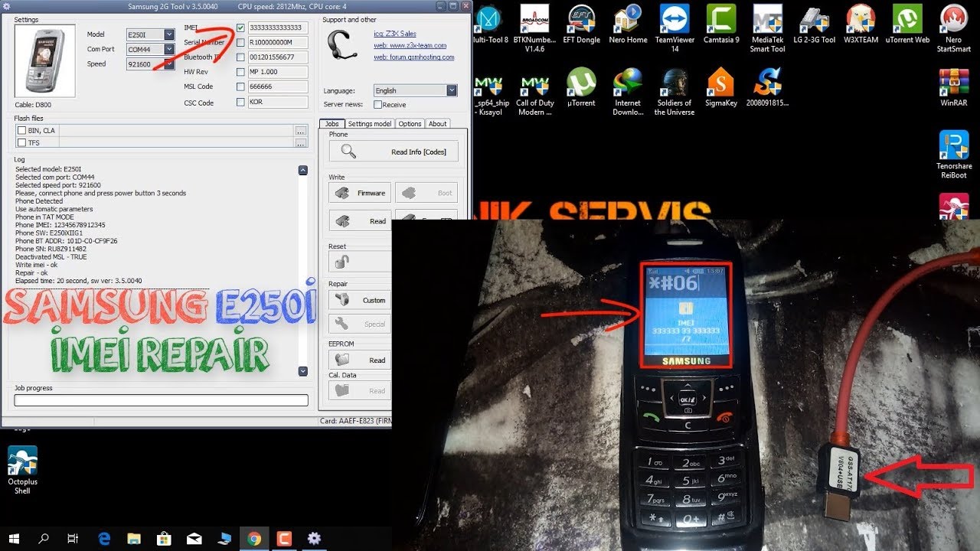
Task: Click the Job progress bar
Action: (x=161, y=400)
